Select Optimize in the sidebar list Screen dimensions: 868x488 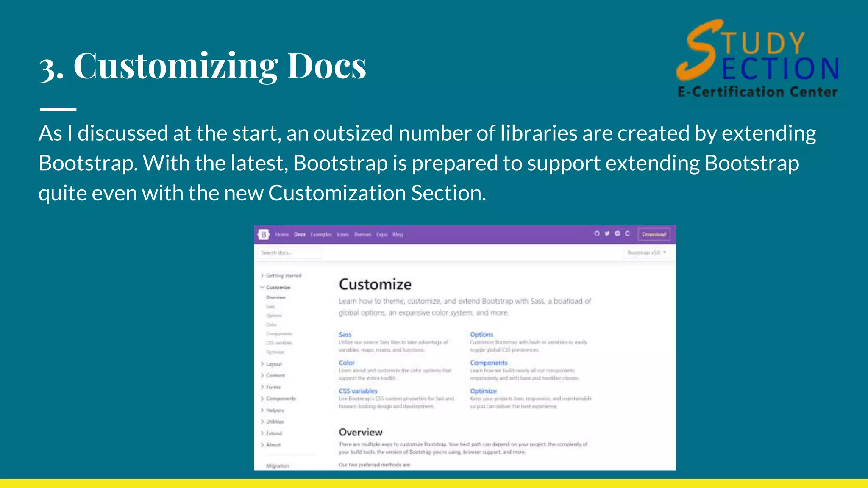pyautogui.click(x=275, y=352)
